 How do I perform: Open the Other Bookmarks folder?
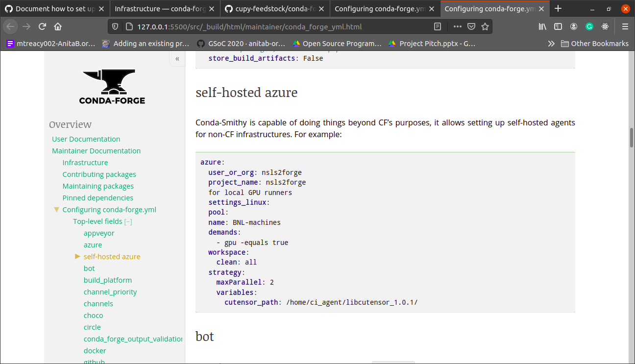pyautogui.click(x=594, y=44)
